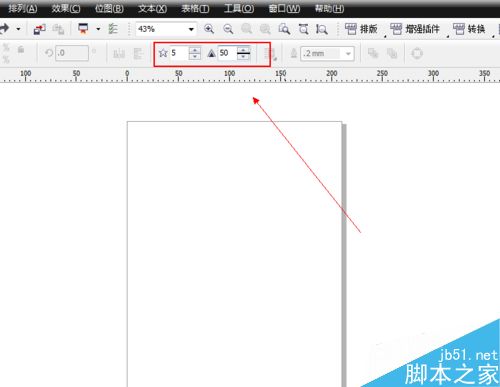Open the 文本(X) menu
The width and height of the screenshot is (500, 387).
click(x=152, y=8)
